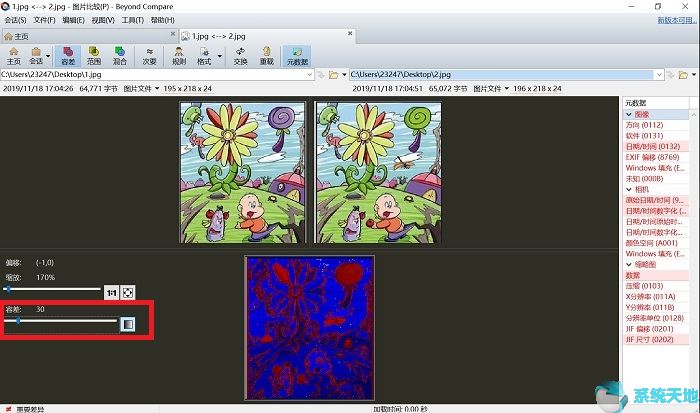Image resolution: width=700 pixels, height=413 pixels.
Task: Open the 工具(T) menu
Action: [133, 20]
